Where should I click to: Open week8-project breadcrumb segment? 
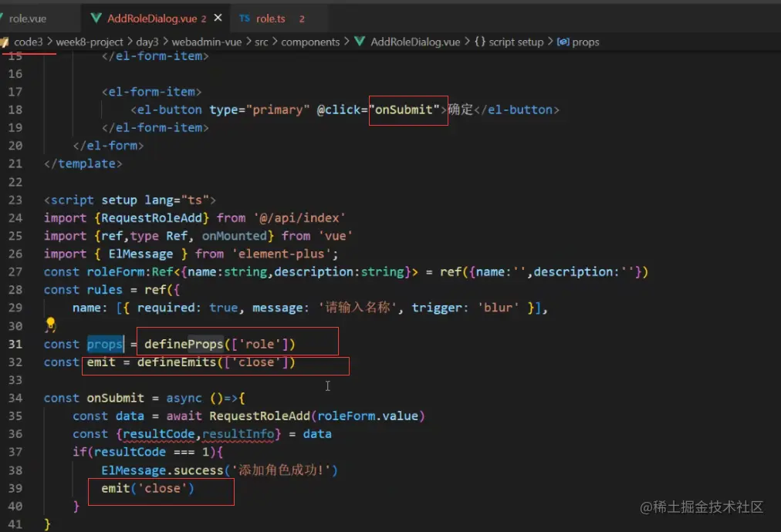90,42
